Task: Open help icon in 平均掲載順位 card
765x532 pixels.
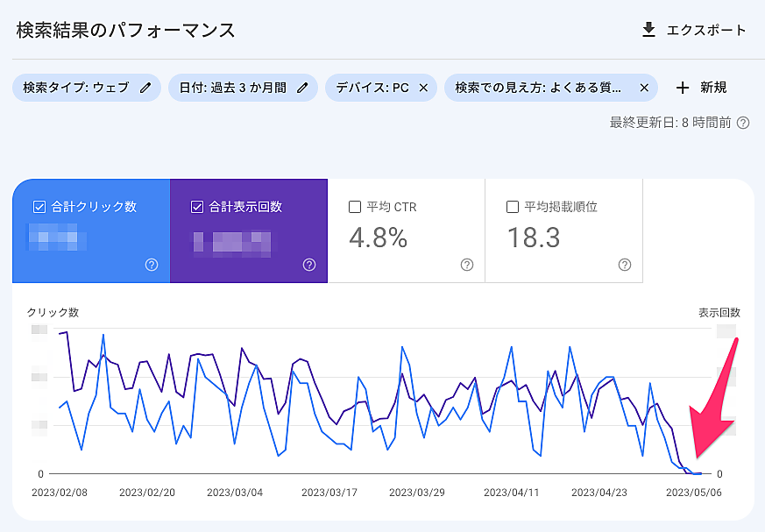Action: 625,265
